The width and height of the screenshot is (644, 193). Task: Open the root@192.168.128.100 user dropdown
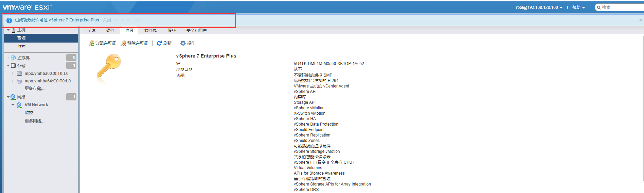click(539, 7)
